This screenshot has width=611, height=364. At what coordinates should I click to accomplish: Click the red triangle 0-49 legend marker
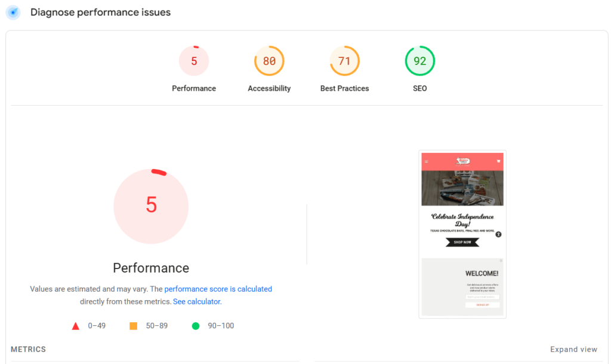(x=75, y=326)
